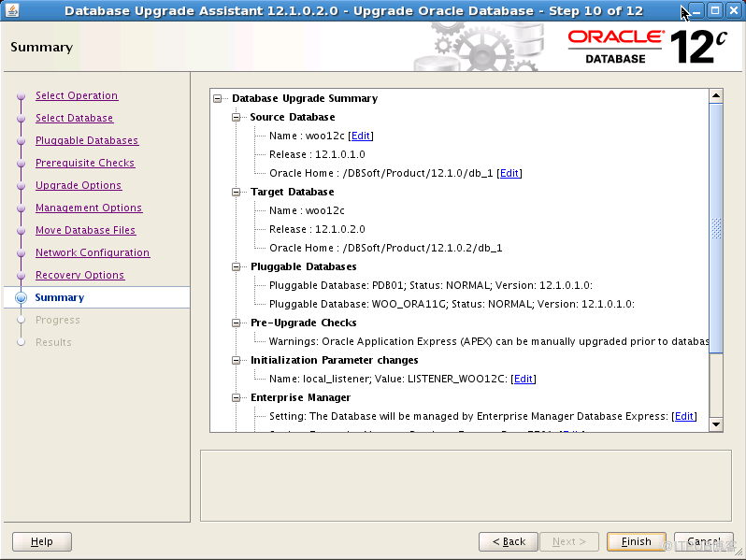Select the target 'Name : woo12c' row

pyautogui.click(x=307, y=210)
